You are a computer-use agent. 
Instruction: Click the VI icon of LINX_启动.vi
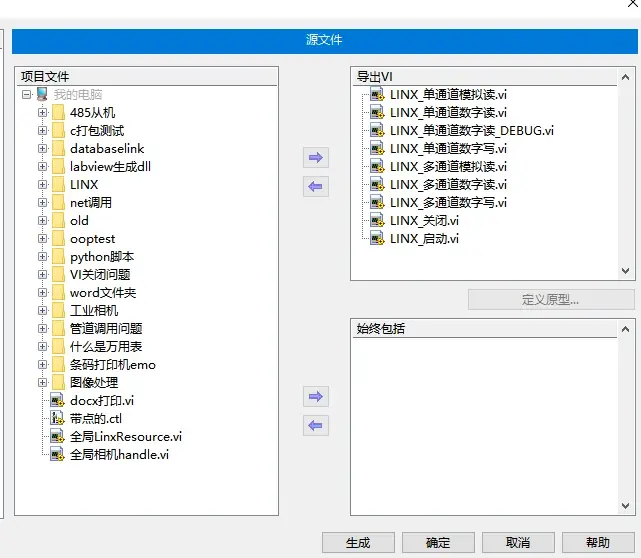tap(377, 238)
